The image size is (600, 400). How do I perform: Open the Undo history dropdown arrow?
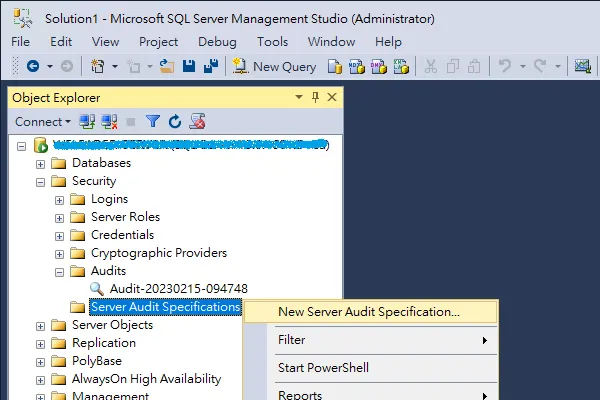(522, 67)
